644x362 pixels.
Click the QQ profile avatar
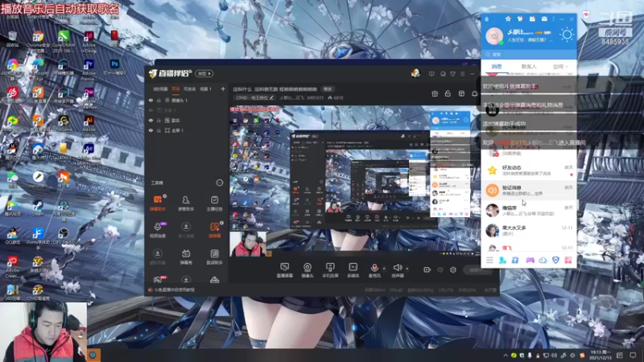494,35
